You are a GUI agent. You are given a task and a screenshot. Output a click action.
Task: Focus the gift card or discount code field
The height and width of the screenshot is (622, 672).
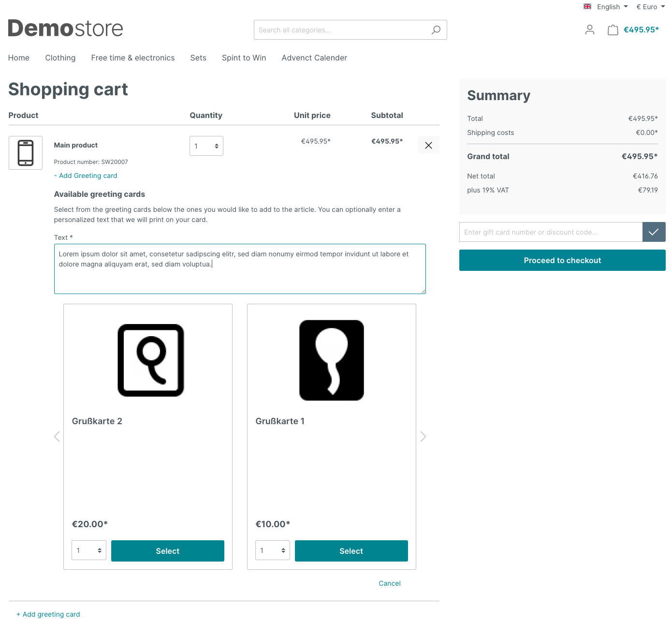(x=551, y=232)
